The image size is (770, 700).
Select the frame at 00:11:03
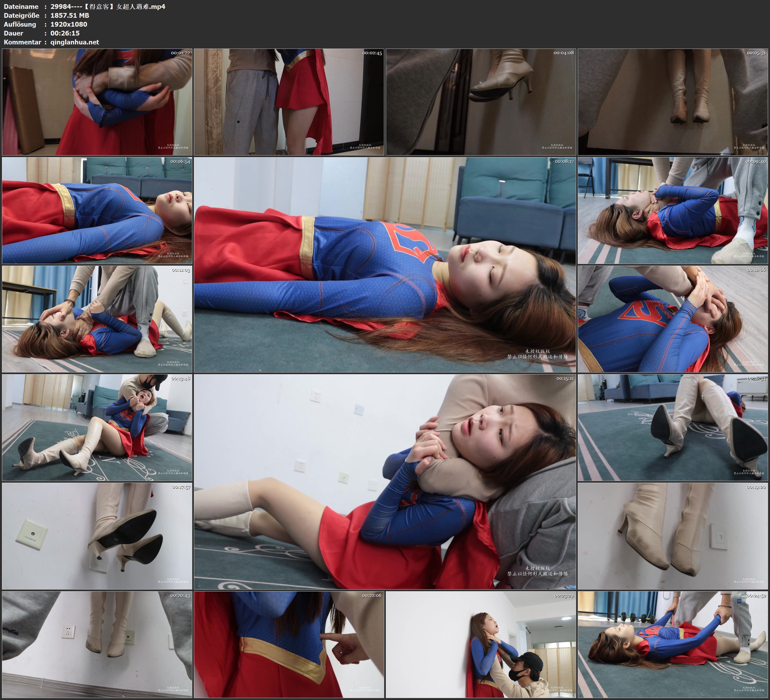pyautogui.click(x=97, y=319)
